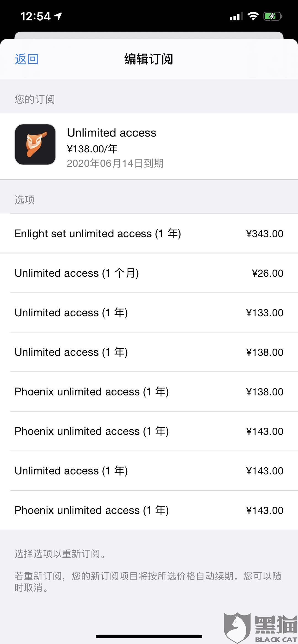This screenshot has height=644, width=298.
Task: Tap the 编辑订阅 page title
Action: pos(149,59)
